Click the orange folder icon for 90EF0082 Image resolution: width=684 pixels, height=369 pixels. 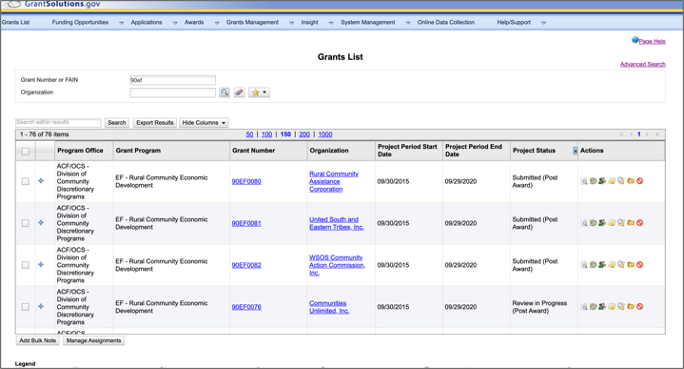tap(630, 265)
